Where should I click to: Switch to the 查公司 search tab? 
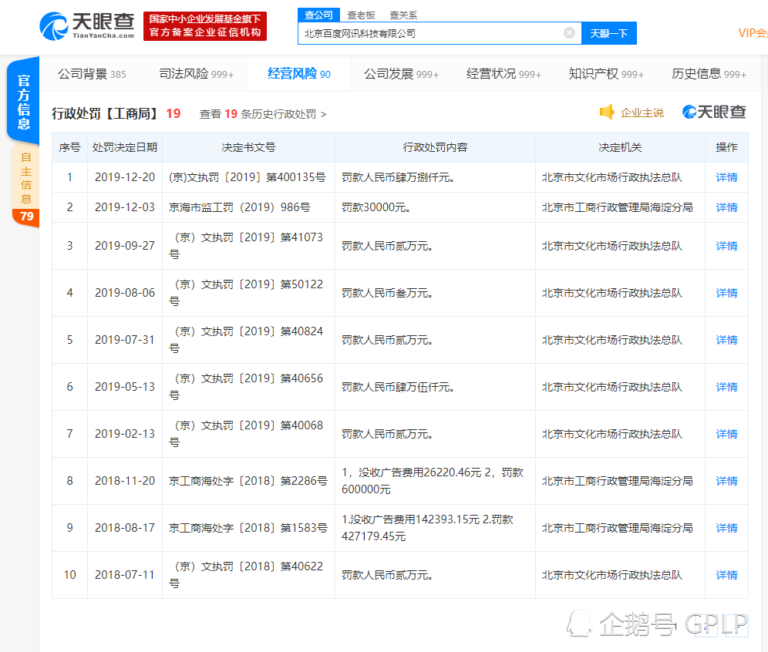[x=318, y=15]
